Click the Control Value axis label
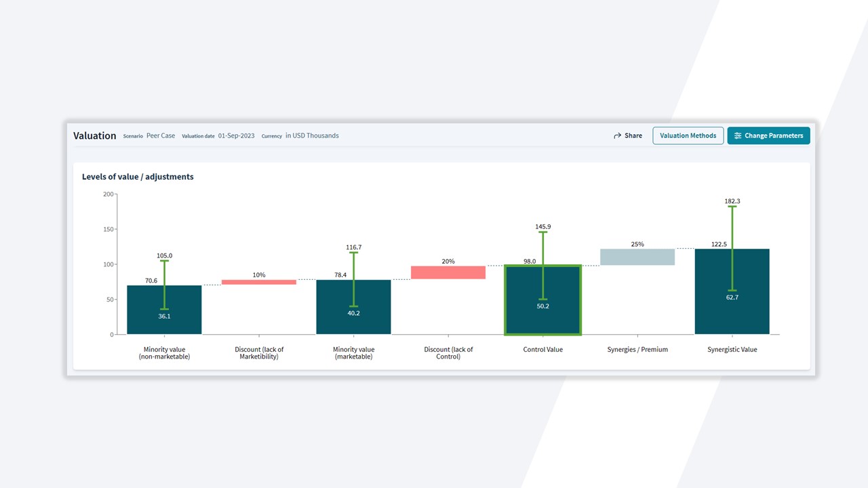 543,350
